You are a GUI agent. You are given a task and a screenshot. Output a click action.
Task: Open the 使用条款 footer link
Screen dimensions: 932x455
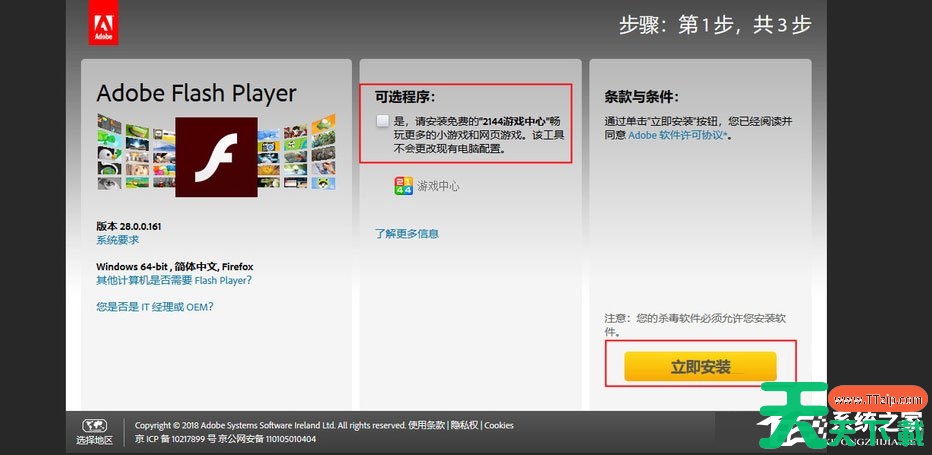[427, 425]
